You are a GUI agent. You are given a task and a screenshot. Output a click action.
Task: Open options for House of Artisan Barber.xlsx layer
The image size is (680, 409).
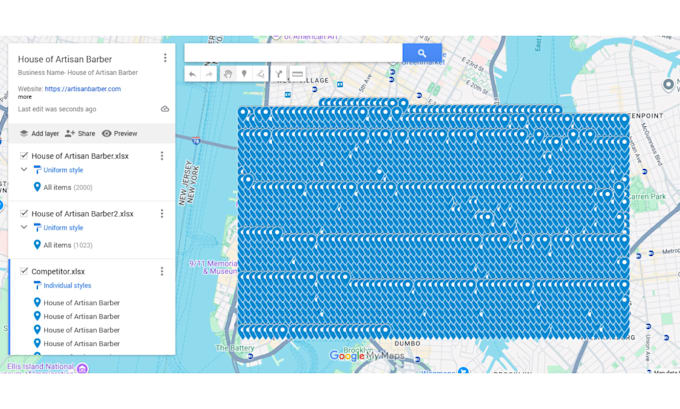click(x=162, y=156)
